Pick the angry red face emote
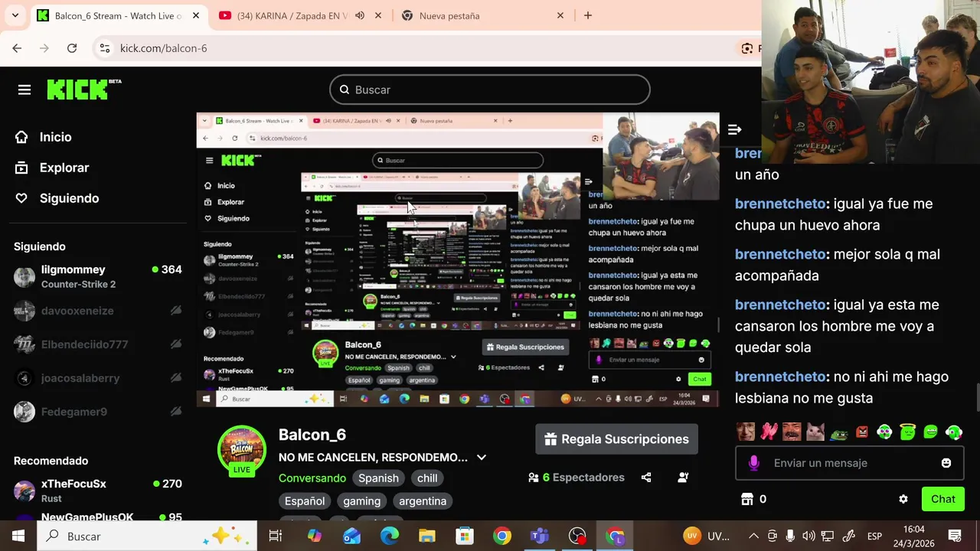 tap(862, 432)
